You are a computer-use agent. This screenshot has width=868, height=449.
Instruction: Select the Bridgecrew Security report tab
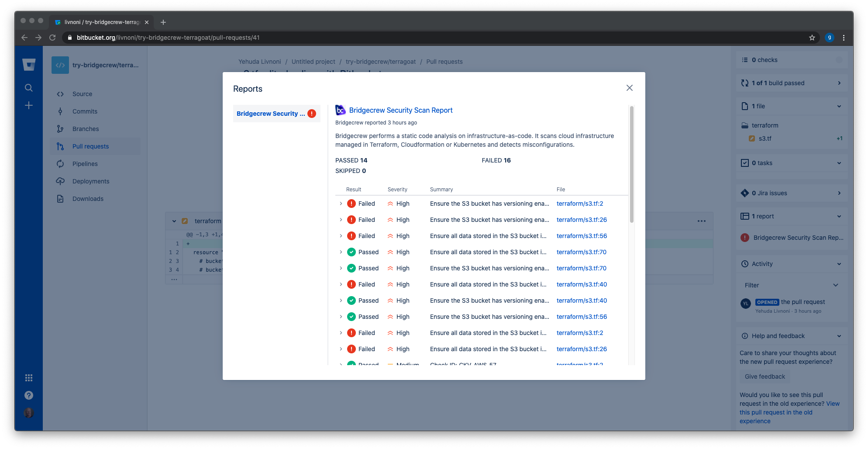[x=277, y=114]
